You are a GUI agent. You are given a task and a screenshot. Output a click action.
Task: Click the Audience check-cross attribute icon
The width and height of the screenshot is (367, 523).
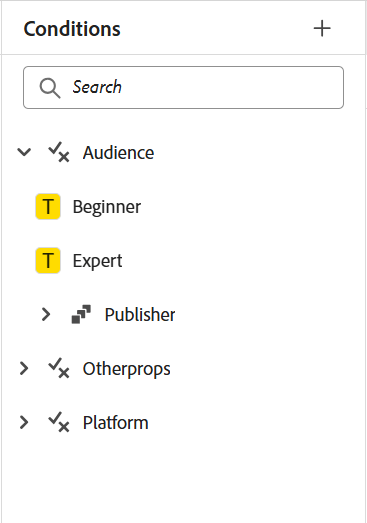click(x=59, y=152)
